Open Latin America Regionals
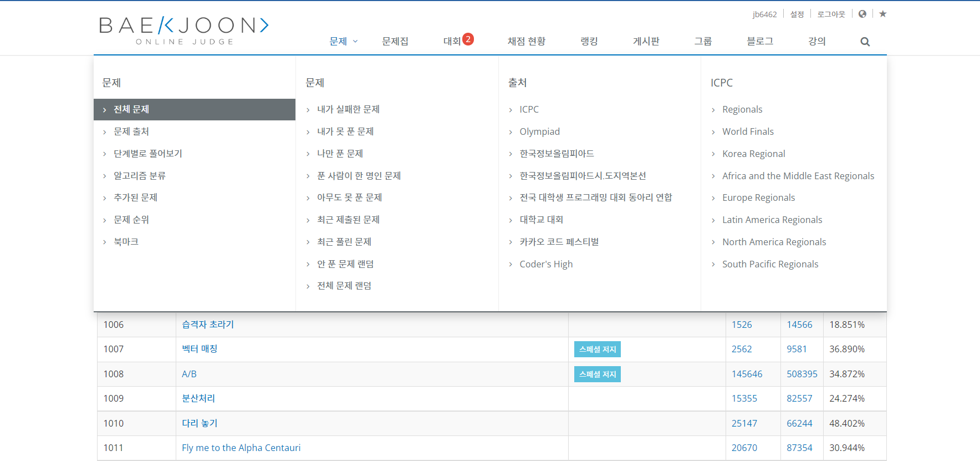This screenshot has height=461, width=980. click(x=772, y=220)
